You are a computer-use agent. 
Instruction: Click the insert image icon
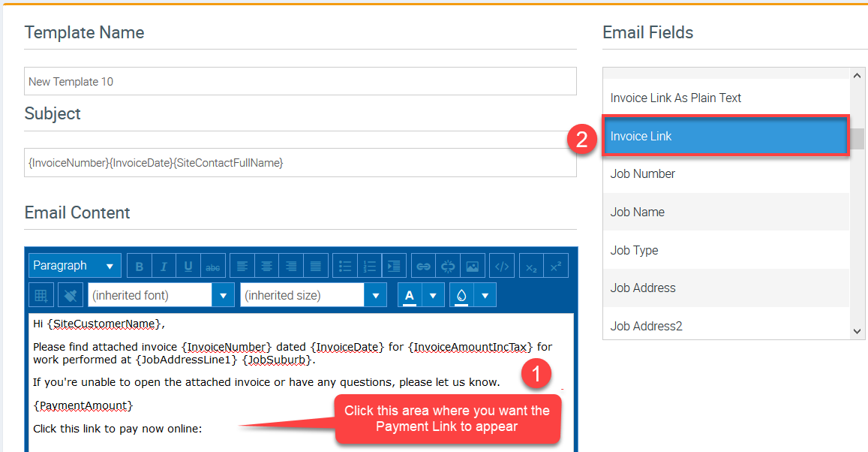[x=472, y=266]
